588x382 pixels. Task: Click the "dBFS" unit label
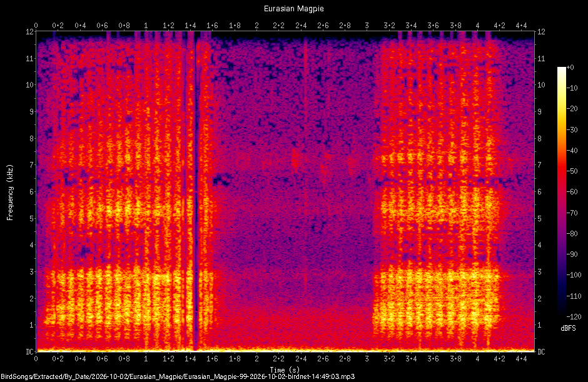(568, 328)
